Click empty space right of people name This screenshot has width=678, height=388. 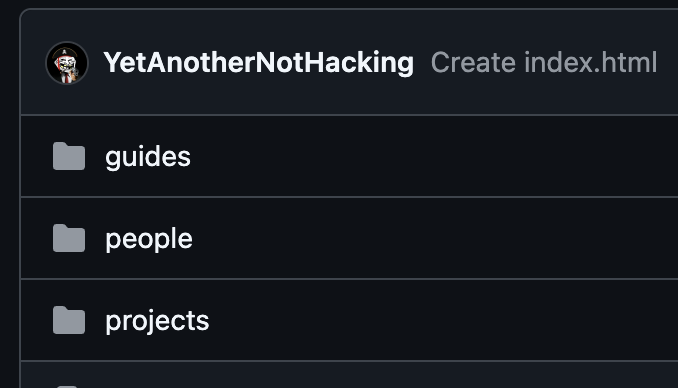(x=432, y=238)
